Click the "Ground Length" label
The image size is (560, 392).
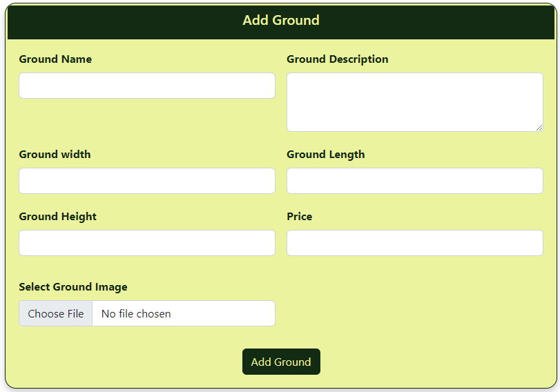pos(326,155)
